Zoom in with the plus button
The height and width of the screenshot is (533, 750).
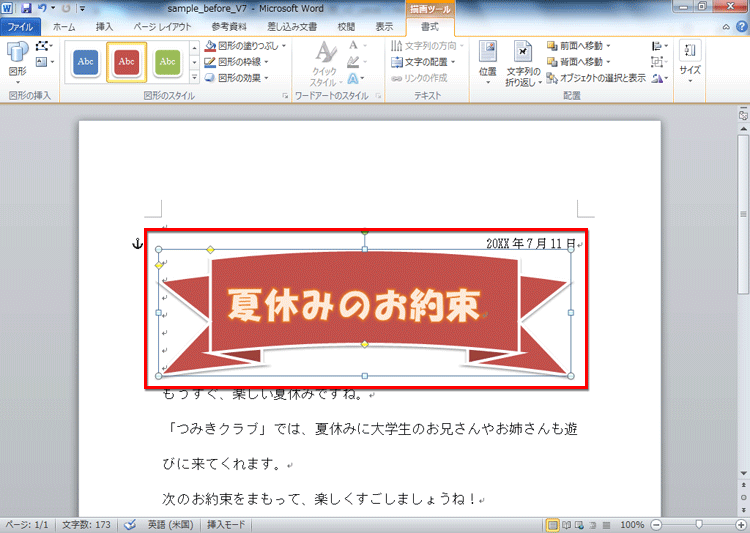[741, 525]
